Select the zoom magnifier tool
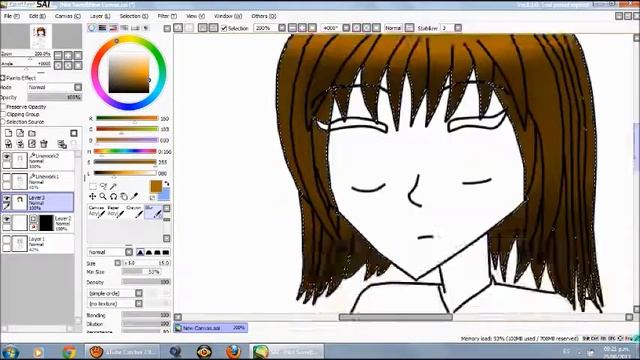 tap(103, 197)
